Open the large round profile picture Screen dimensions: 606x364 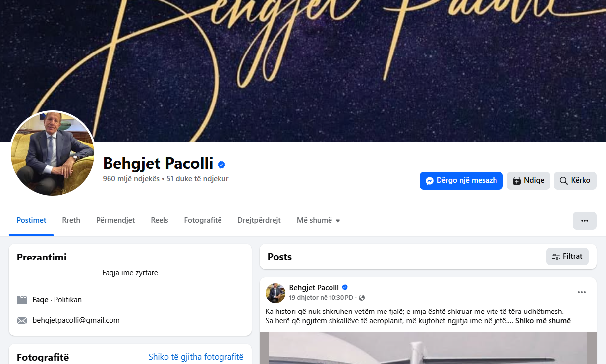52,153
